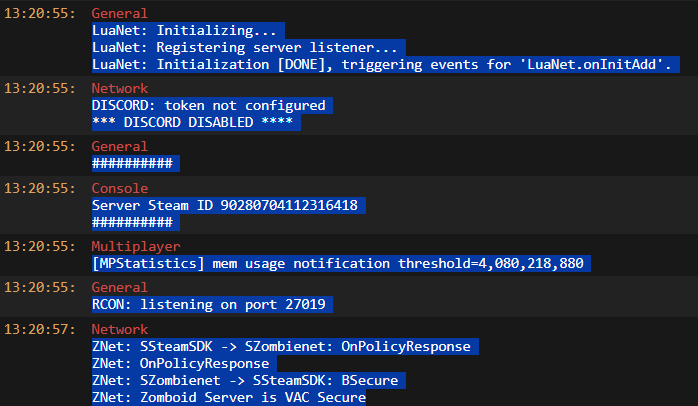698x406 pixels.
Task: Select "ZNet: Zomboid Server is VAC Secure" line
Action: click(x=229, y=397)
